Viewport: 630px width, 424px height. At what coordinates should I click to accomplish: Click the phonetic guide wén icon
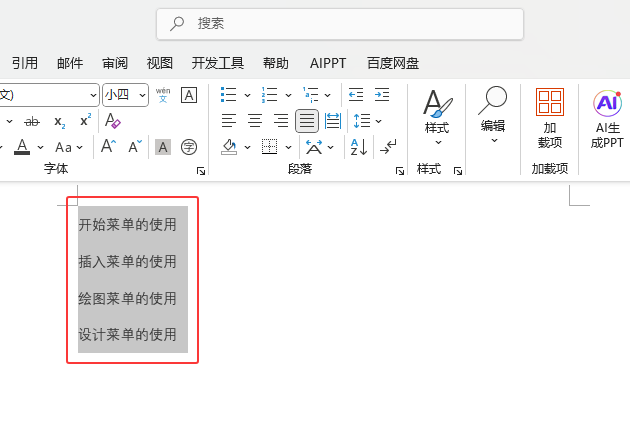click(163, 95)
